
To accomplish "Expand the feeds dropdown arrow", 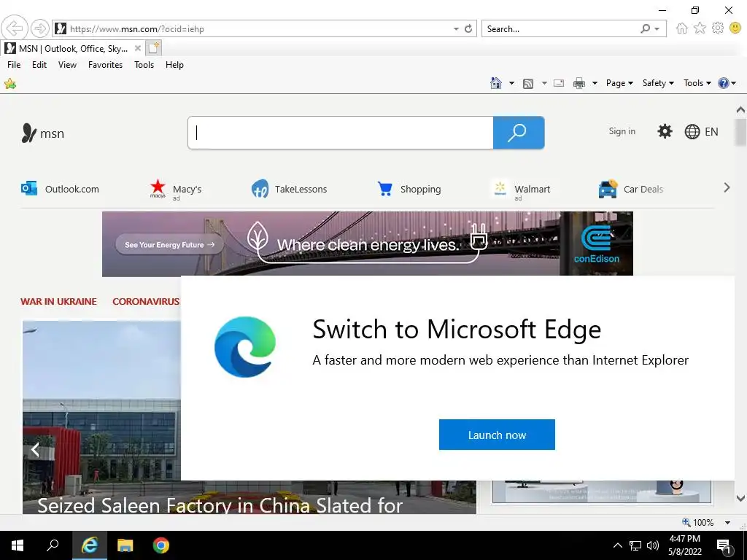I will (544, 83).
